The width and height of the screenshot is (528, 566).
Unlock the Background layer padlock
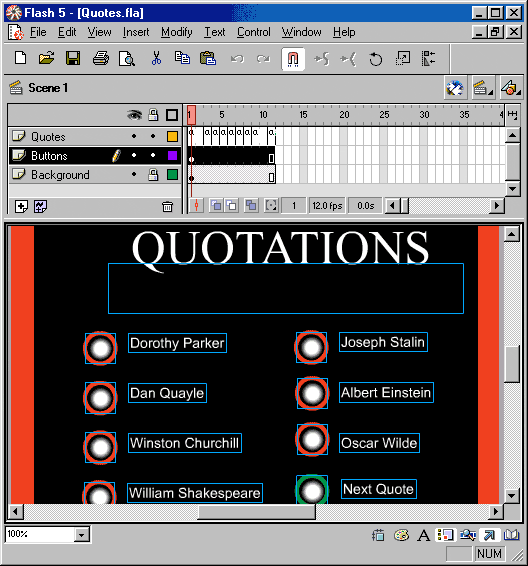[153, 175]
